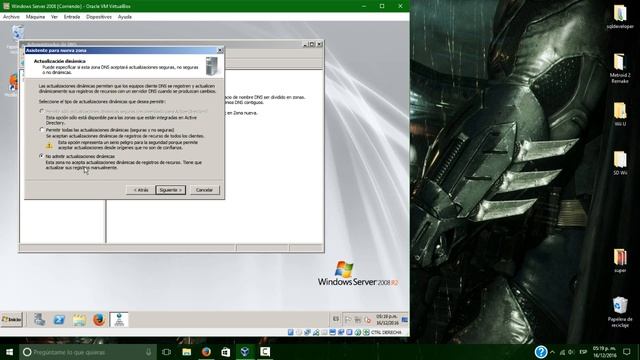Screen dimensions: 640x360
Task: Open Windows Explorer in guest taskbar
Action: (79, 319)
